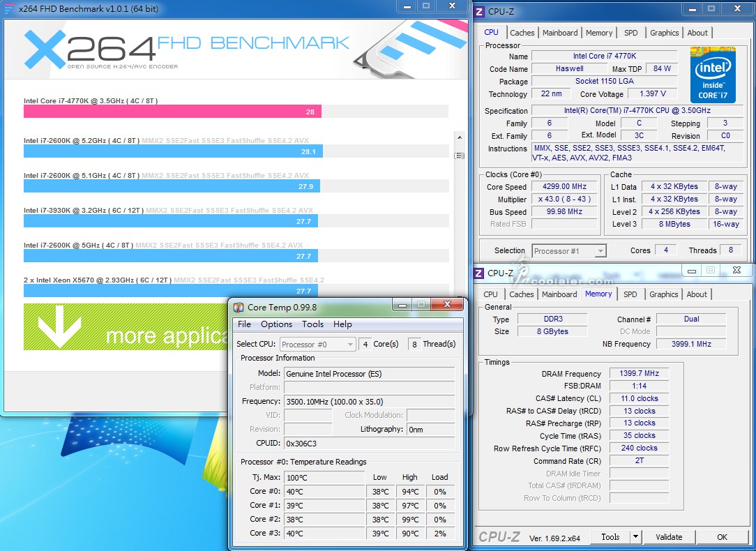Open the File menu in Core Temp
Image resolution: width=756 pixels, height=551 pixels.
click(245, 324)
